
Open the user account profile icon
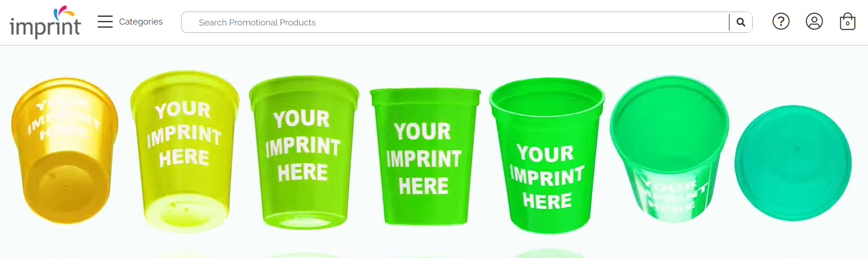(814, 21)
